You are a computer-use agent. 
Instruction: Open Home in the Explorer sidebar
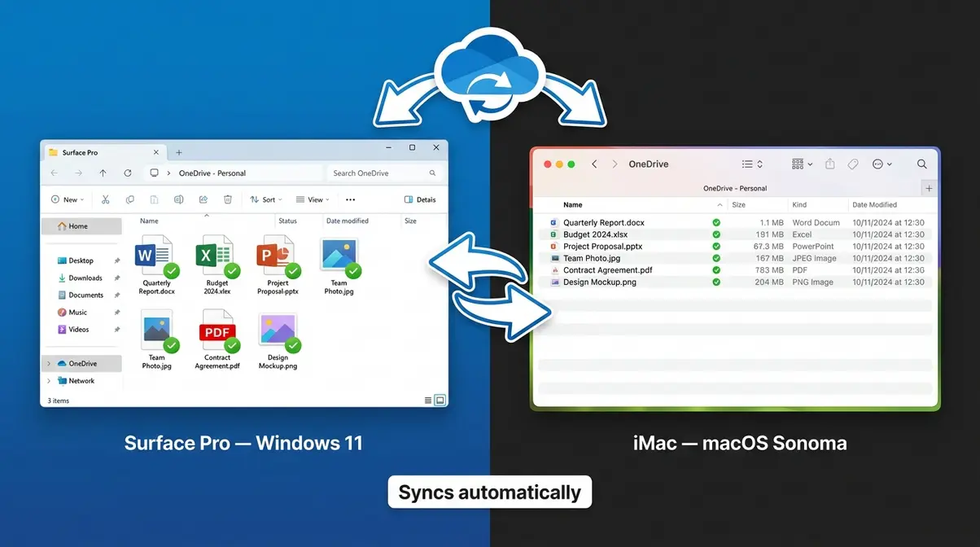click(x=81, y=226)
